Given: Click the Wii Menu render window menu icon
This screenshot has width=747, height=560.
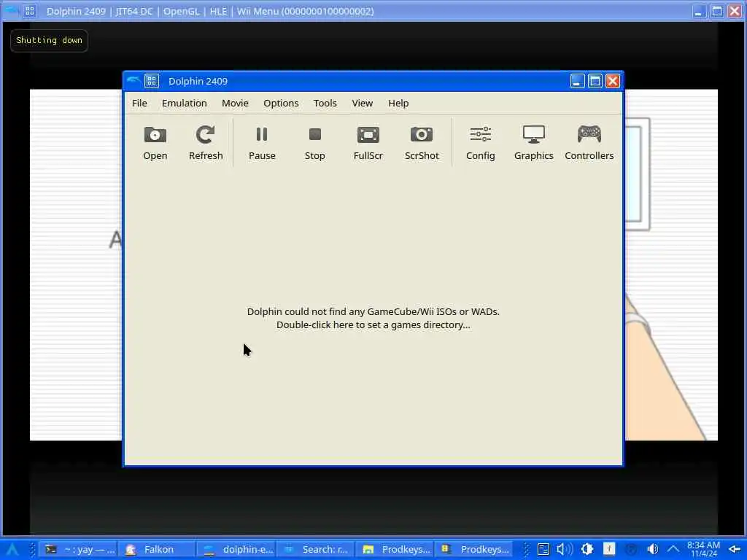Looking at the screenshot, I should click(x=29, y=11).
